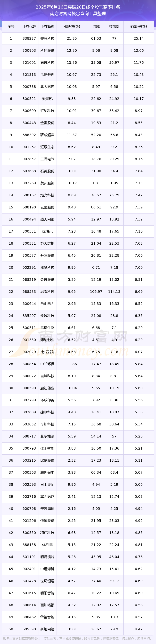
Task: Select stock name 雪榕生物
Action: coord(47,328)
